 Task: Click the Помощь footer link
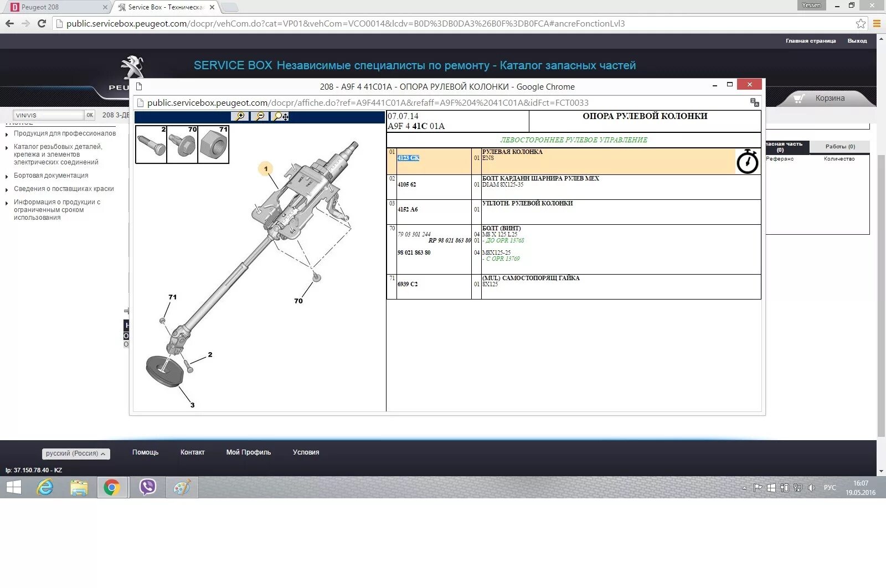[x=145, y=452]
